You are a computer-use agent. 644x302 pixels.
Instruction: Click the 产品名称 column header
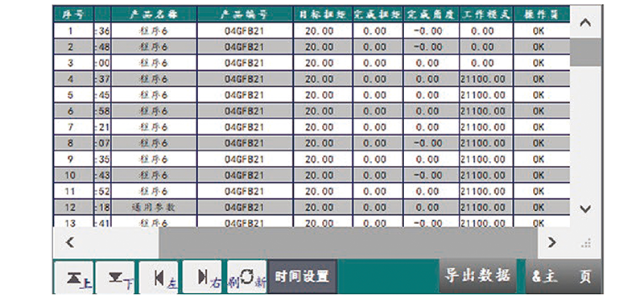tap(154, 14)
